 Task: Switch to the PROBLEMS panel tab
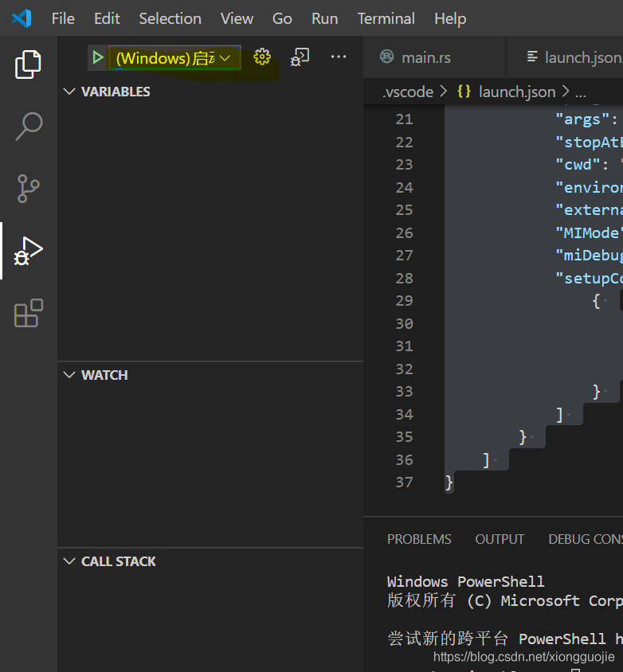click(419, 539)
